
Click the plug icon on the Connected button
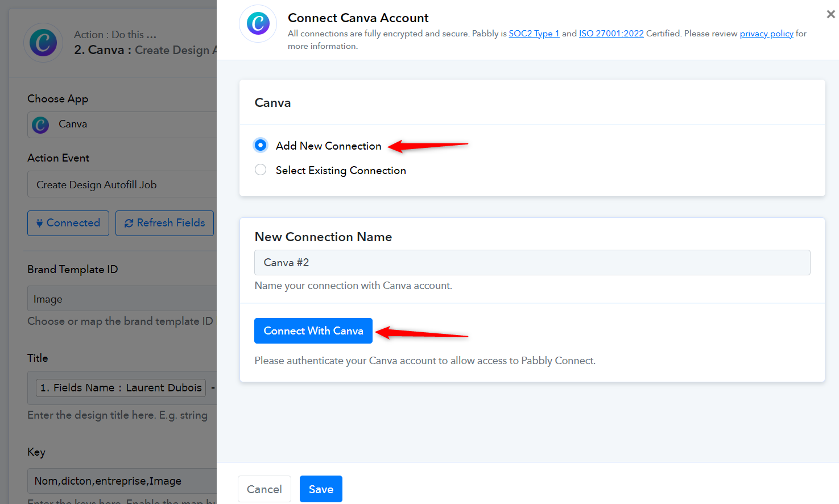point(39,223)
